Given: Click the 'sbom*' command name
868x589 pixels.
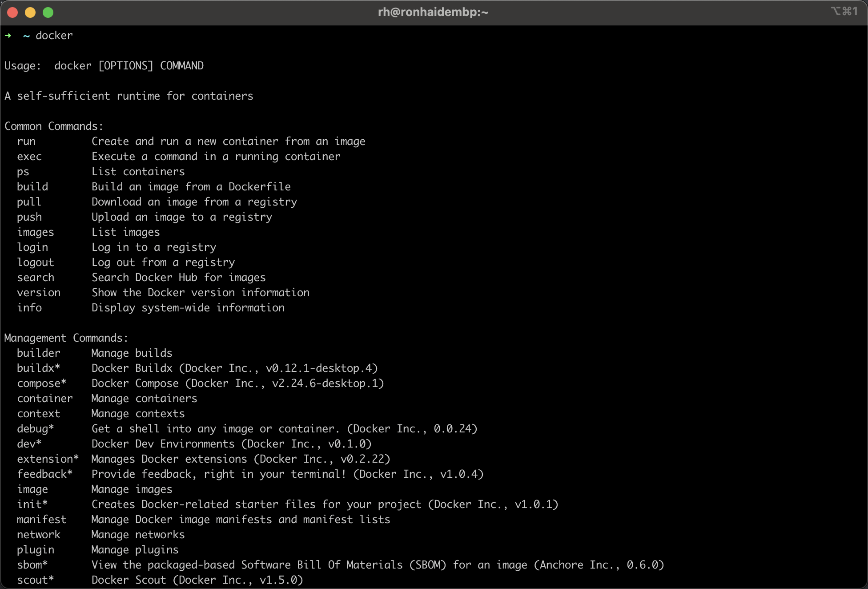Looking at the screenshot, I should tap(32, 565).
